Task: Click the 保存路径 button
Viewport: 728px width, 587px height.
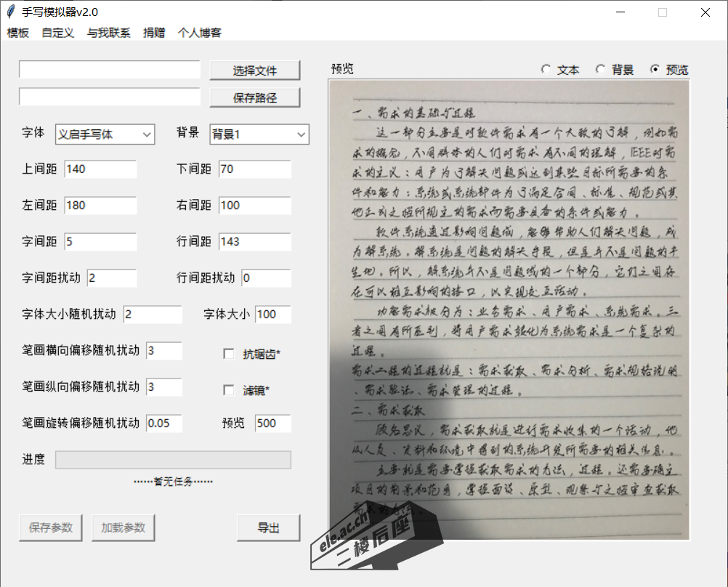Action: pyautogui.click(x=254, y=97)
